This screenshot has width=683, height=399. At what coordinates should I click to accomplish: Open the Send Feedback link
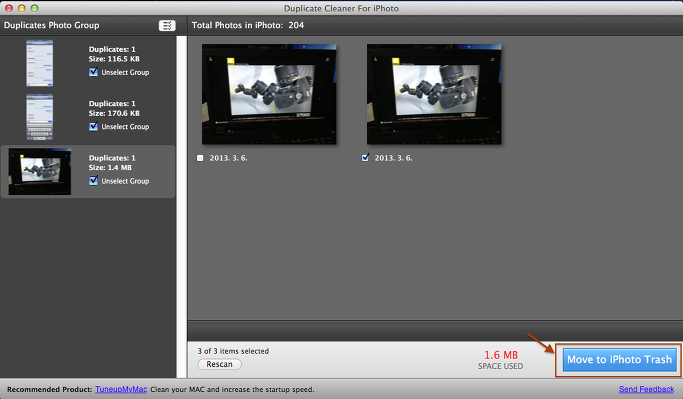click(646, 389)
